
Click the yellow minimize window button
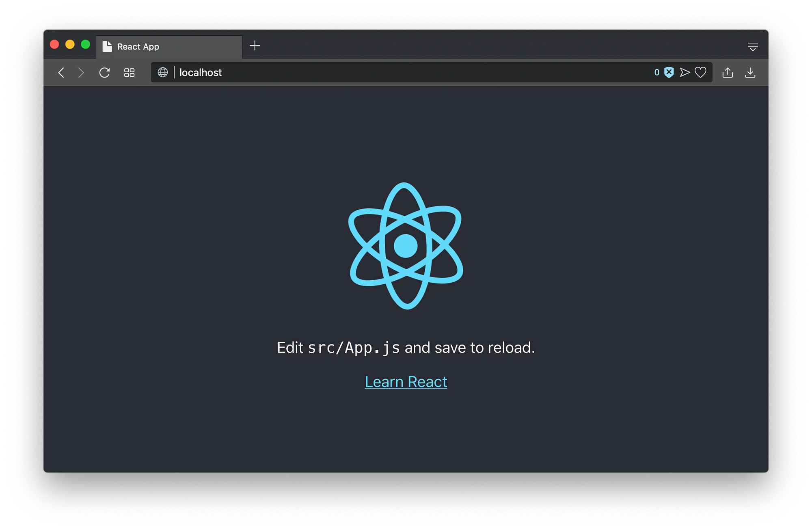[x=70, y=44]
